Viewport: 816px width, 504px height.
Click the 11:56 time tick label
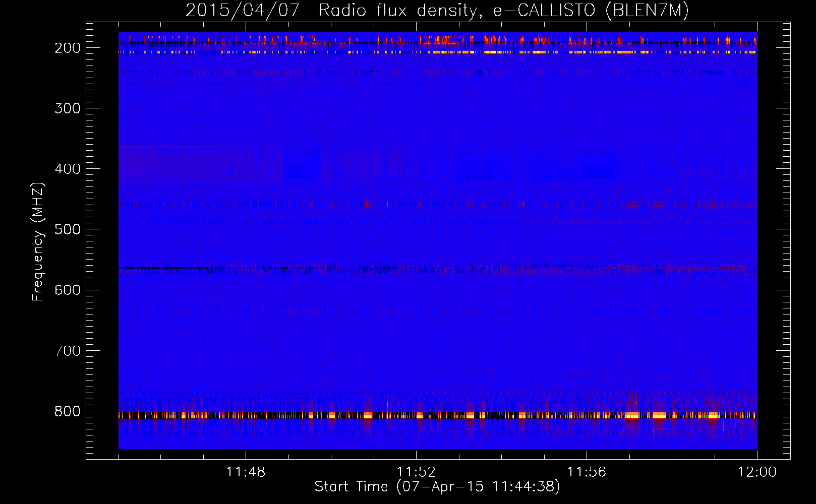(587, 472)
